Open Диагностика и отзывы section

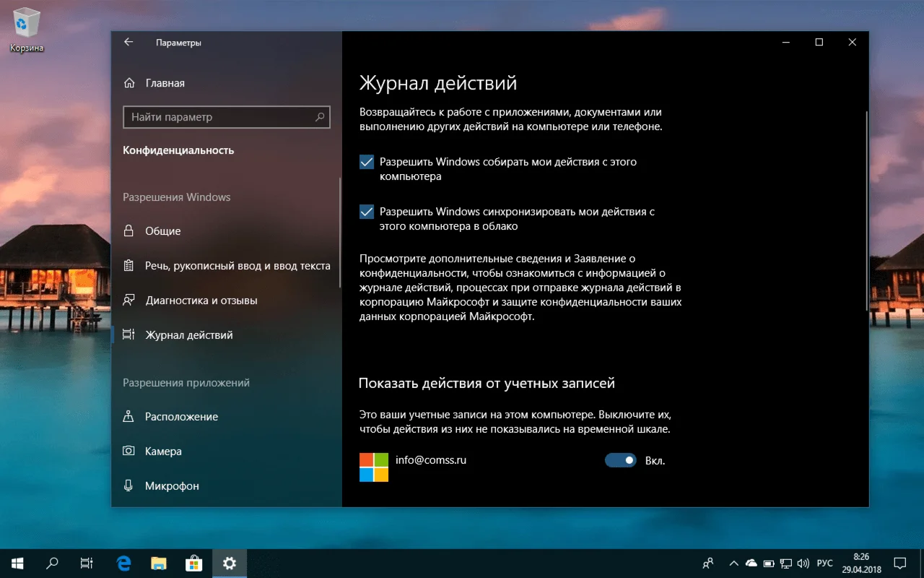pyautogui.click(x=201, y=301)
